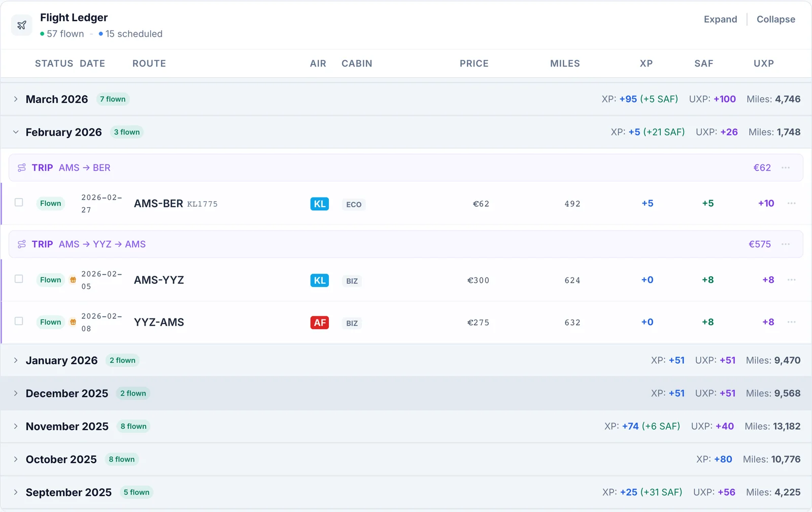Select the checkbox for the AMS-YYZ flight
Viewport: 812px width, 512px height.
19,279
